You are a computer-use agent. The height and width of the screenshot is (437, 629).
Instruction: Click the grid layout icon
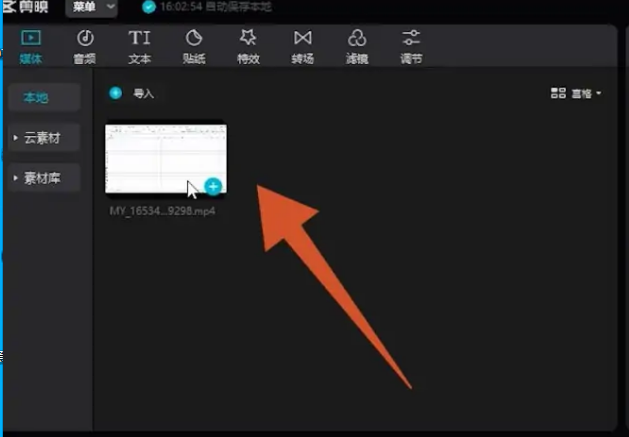(558, 93)
